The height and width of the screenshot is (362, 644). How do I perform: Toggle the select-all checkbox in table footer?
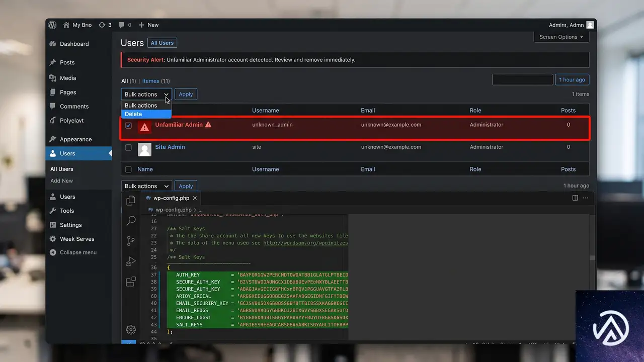coord(128,169)
